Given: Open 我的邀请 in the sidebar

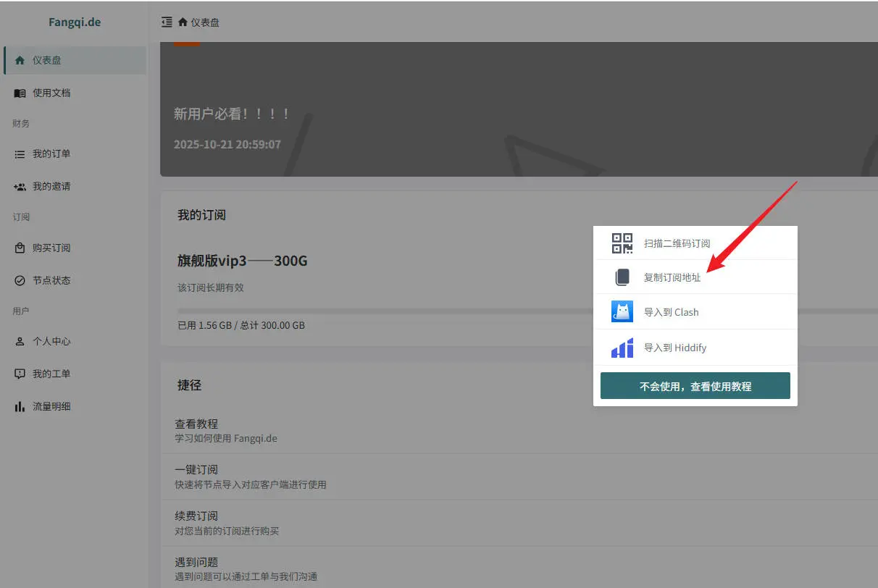Looking at the screenshot, I should [75, 186].
